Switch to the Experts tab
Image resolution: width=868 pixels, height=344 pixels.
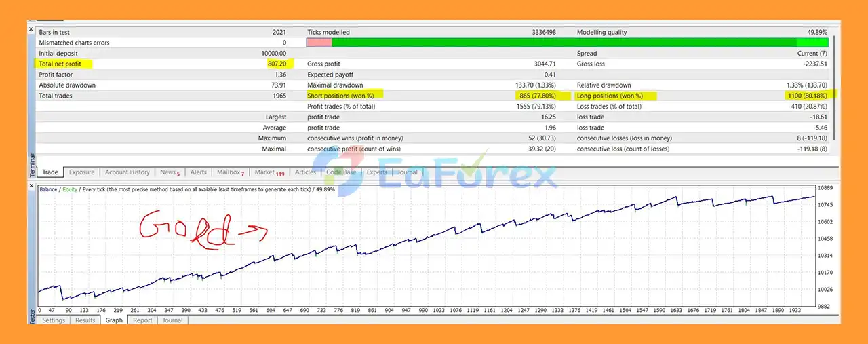click(x=376, y=172)
